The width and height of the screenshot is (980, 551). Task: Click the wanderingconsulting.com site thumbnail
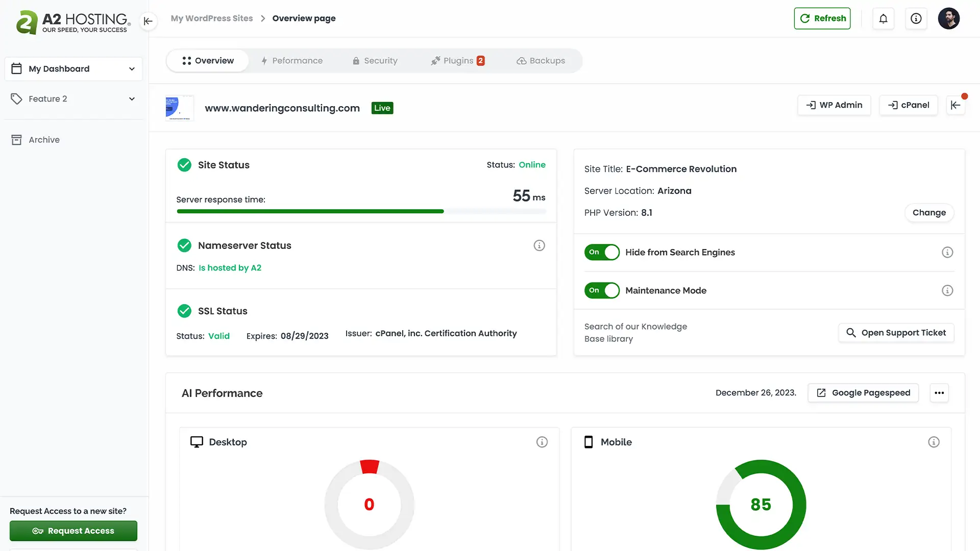pyautogui.click(x=180, y=108)
